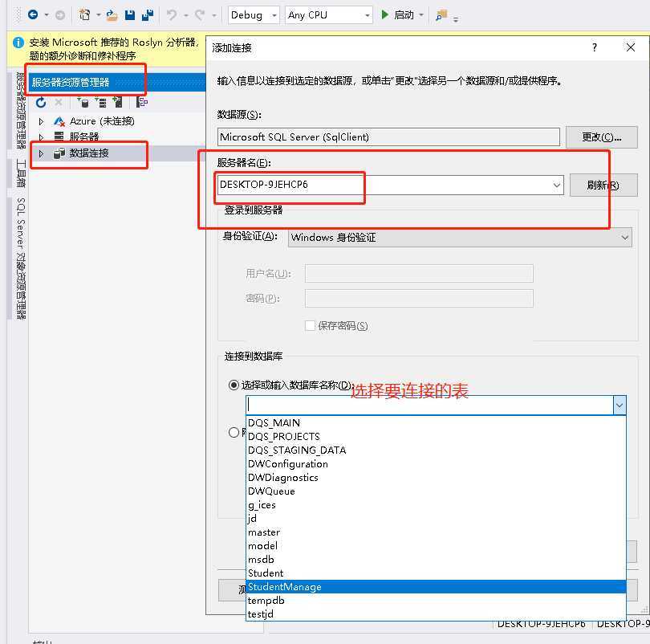
Task: Collapse the database name dropdown list
Action: click(x=620, y=406)
